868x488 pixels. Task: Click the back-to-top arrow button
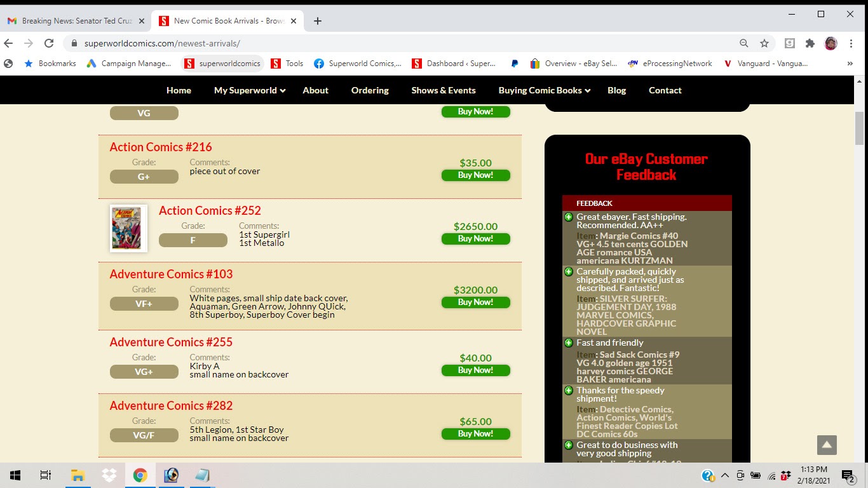(x=827, y=445)
